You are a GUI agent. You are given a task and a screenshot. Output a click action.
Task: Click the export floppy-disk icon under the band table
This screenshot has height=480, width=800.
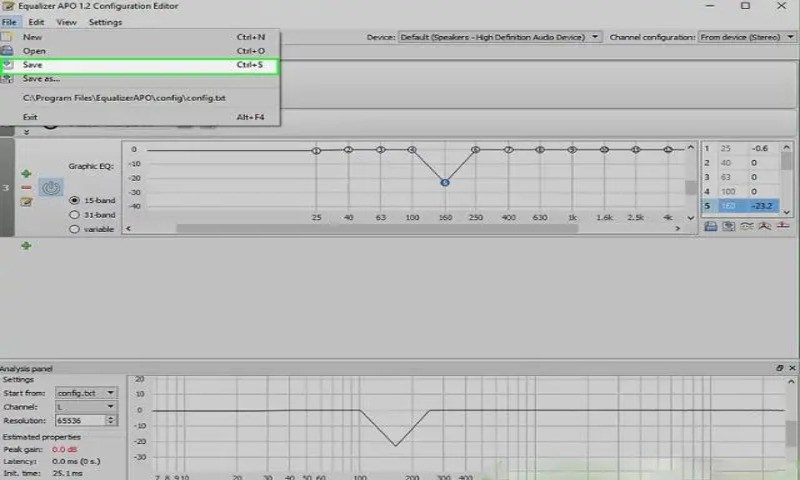(x=710, y=226)
